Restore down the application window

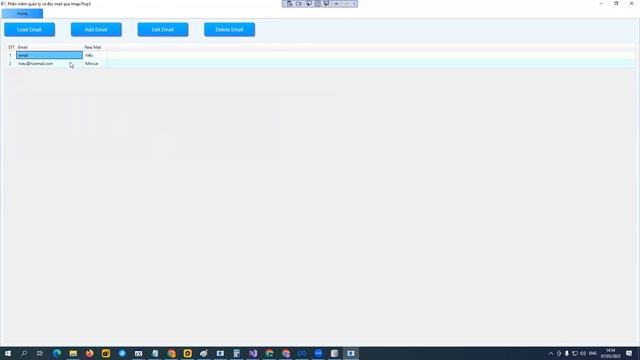click(x=616, y=4)
